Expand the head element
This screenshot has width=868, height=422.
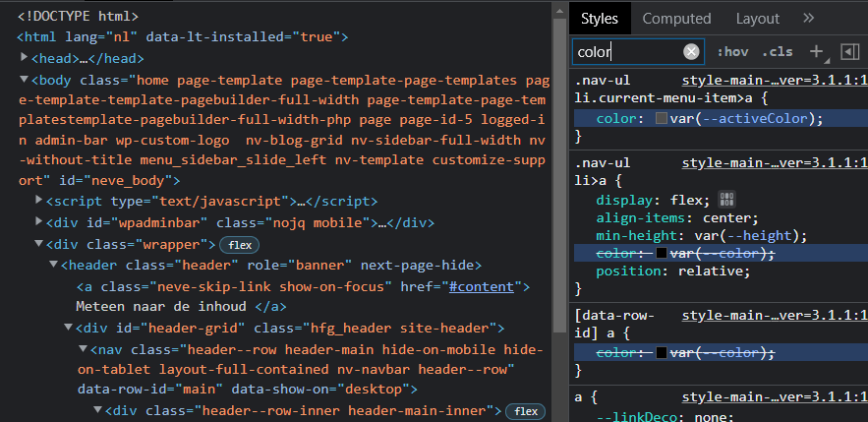point(24,56)
